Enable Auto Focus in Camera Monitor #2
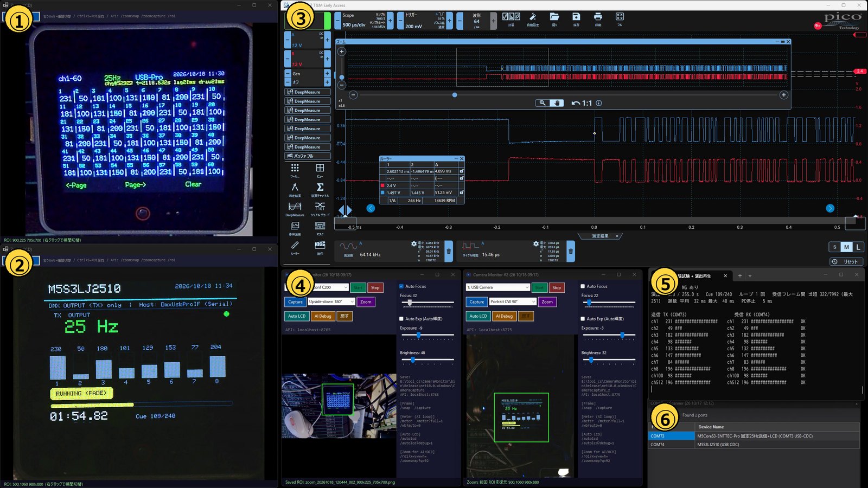The image size is (868, 488). 583,286
